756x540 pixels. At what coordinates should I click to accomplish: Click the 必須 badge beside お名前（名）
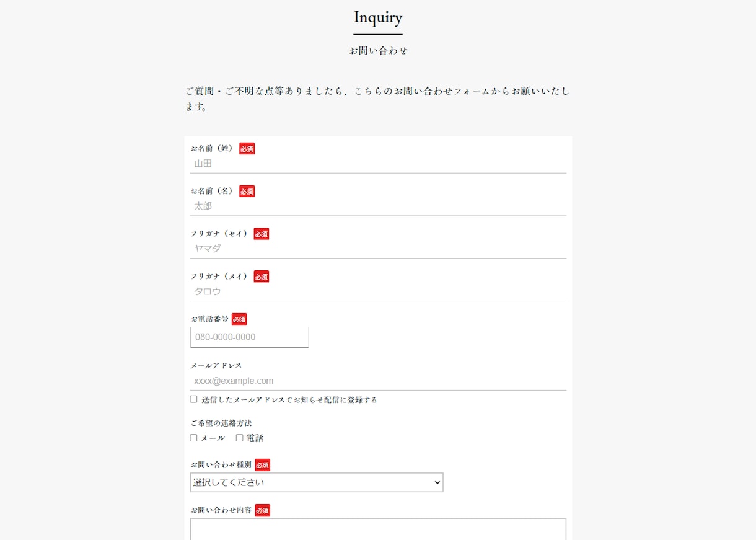click(x=247, y=192)
